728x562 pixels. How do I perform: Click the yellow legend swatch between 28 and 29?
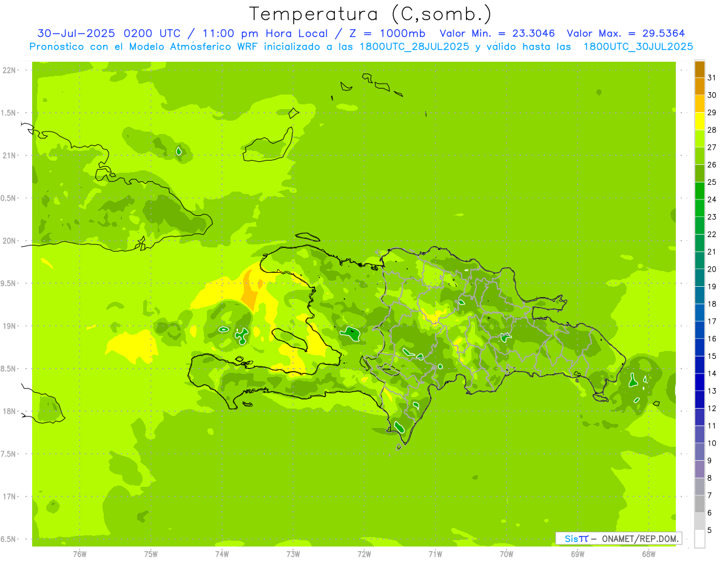point(699,121)
